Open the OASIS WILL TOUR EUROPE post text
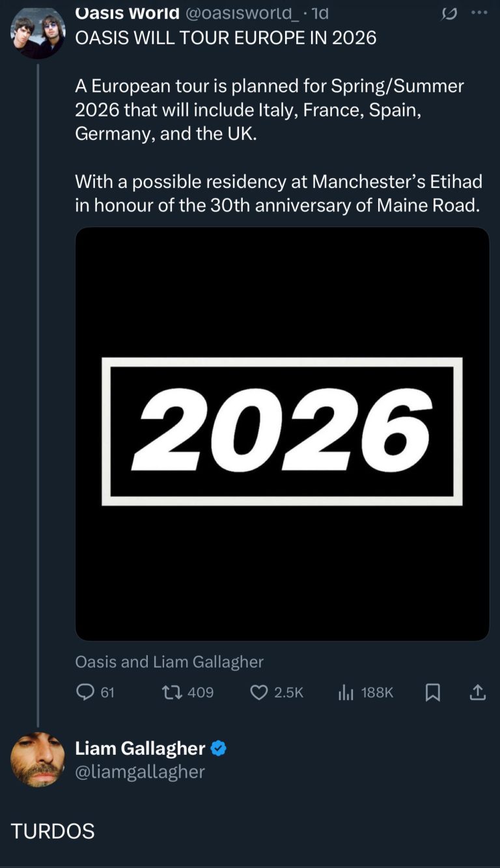Image resolution: width=500 pixels, height=868 pixels. pos(226,38)
